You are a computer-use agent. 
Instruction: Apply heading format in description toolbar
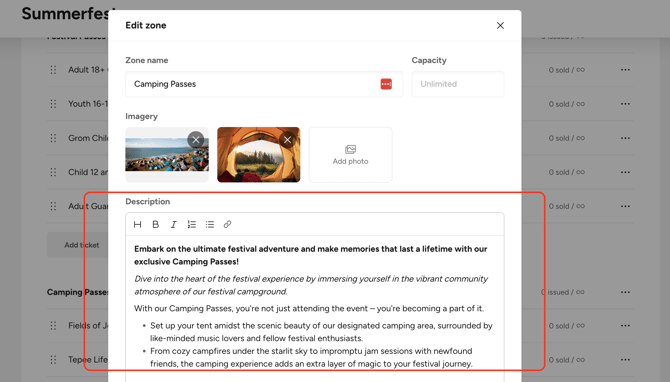tap(138, 224)
